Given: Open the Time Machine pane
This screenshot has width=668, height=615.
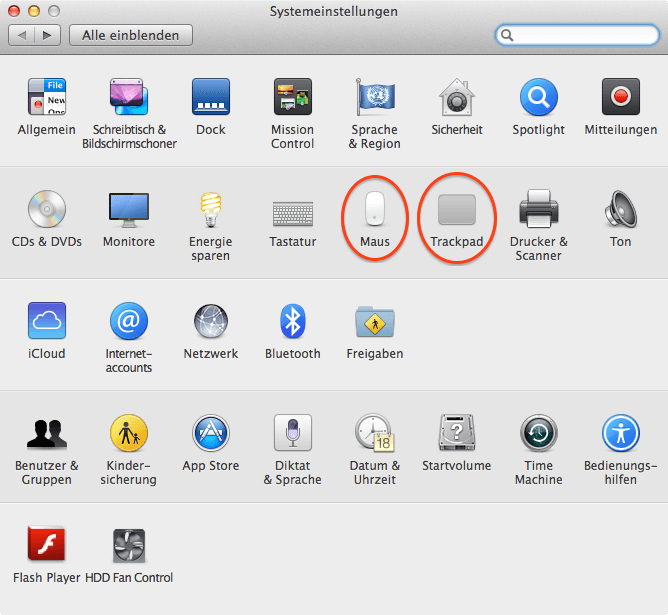Looking at the screenshot, I should click(x=538, y=434).
